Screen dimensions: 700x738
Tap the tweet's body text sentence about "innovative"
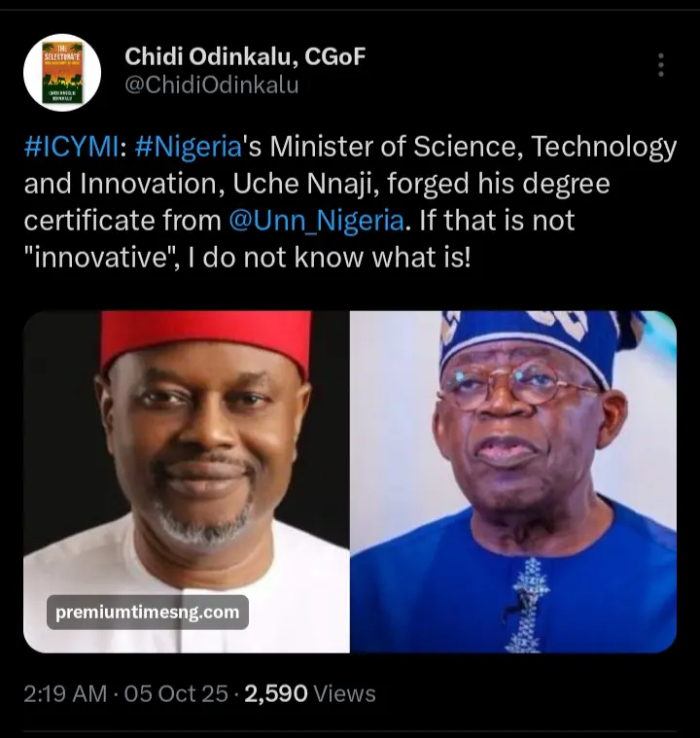[253, 257]
